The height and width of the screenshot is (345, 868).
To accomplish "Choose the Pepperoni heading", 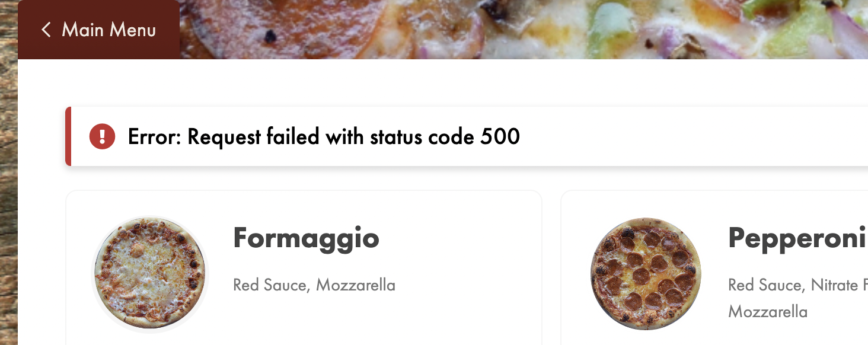I will tap(797, 238).
